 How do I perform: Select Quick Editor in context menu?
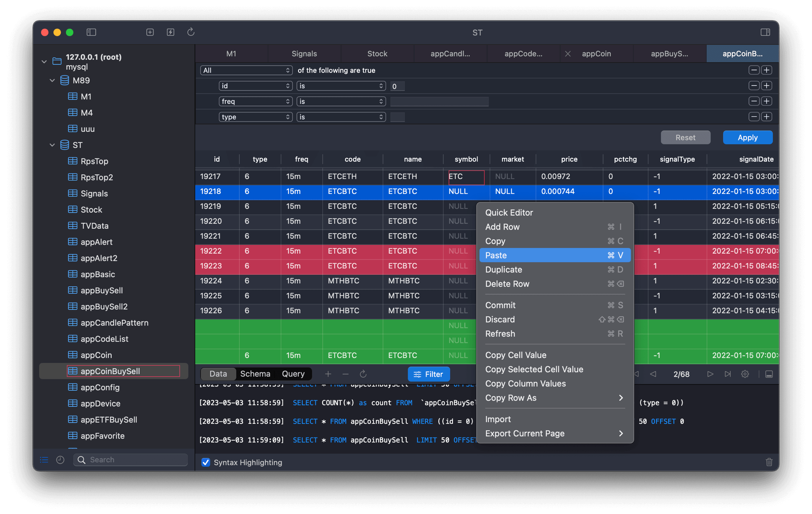click(x=555, y=212)
